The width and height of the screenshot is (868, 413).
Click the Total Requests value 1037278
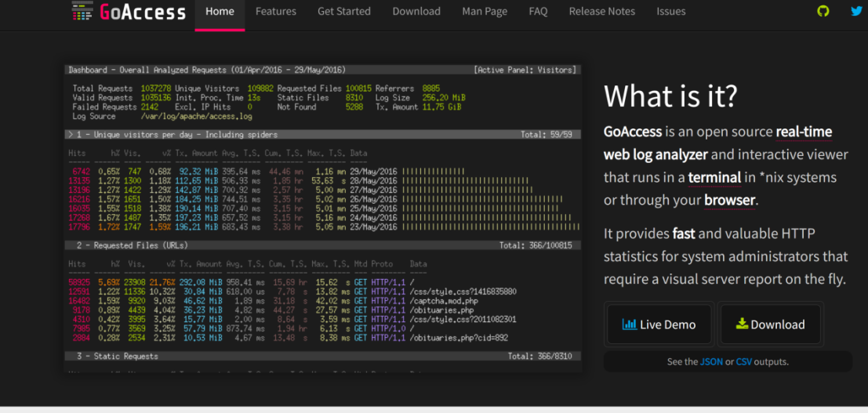156,89
